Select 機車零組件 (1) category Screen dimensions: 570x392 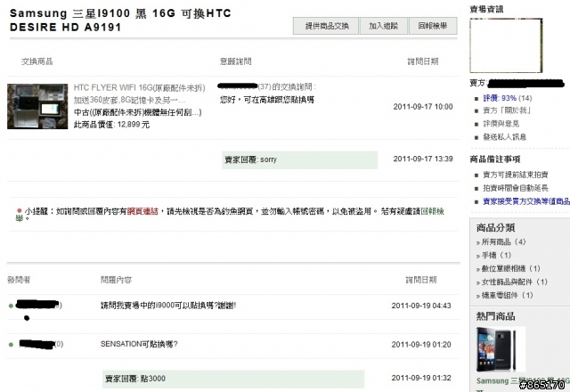(x=507, y=295)
